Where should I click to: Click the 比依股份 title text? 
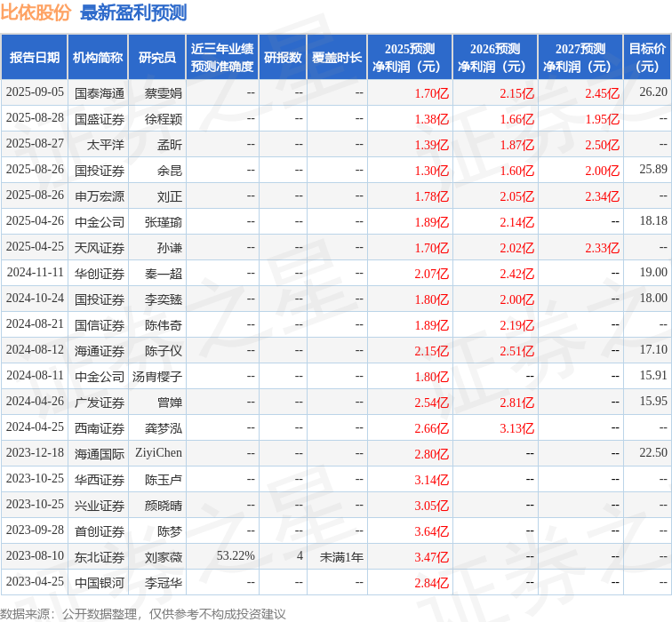(x=36, y=12)
